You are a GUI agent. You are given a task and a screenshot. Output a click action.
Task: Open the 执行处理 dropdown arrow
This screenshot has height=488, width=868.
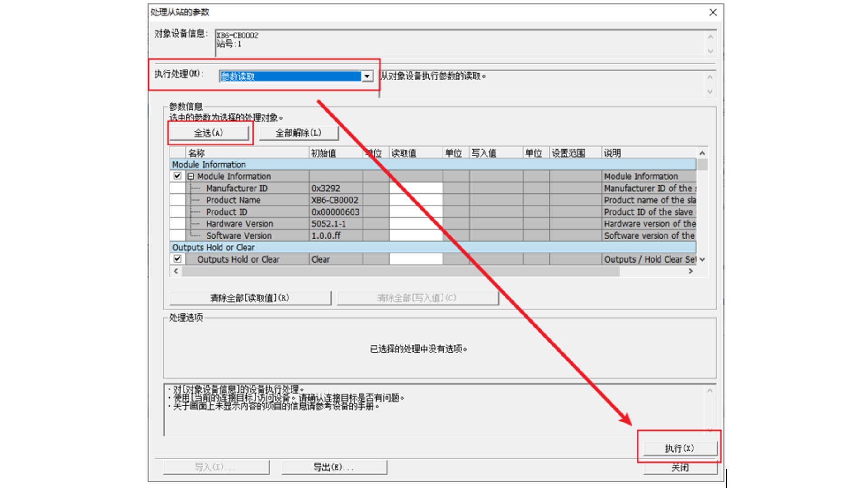pos(367,76)
